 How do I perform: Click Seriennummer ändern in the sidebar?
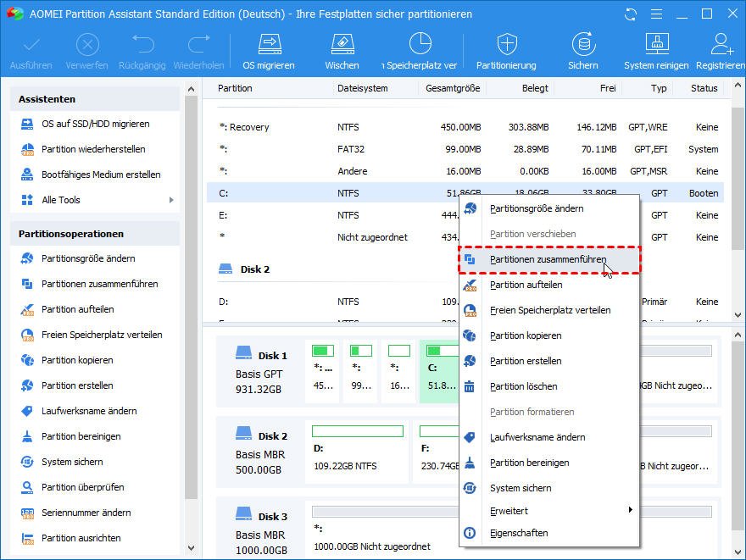pos(86,513)
